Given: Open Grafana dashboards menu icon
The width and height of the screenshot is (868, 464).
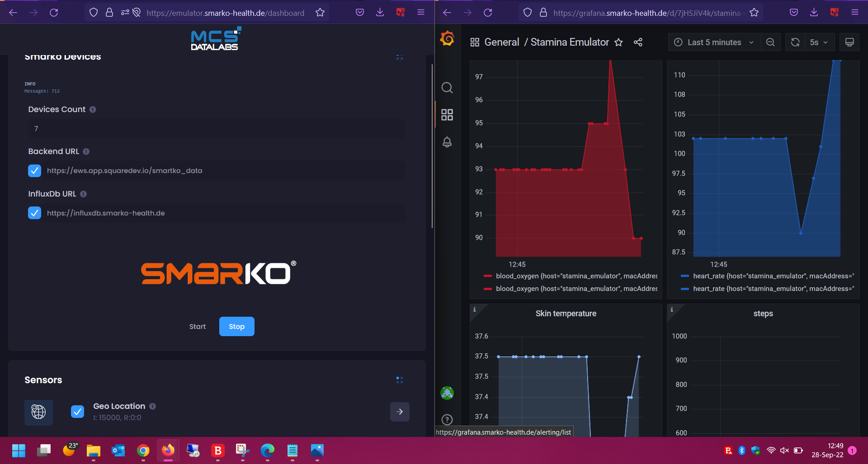Looking at the screenshot, I should [447, 115].
